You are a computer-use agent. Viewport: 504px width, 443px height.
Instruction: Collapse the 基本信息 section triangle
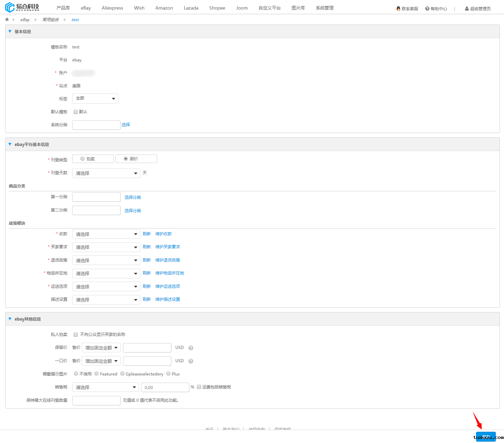[x=10, y=31]
